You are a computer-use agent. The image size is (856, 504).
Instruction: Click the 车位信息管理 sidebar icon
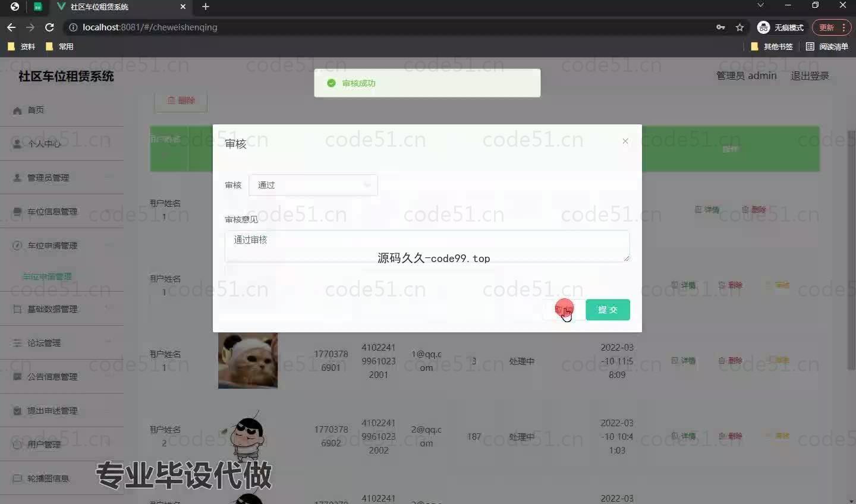click(x=17, y=212)
